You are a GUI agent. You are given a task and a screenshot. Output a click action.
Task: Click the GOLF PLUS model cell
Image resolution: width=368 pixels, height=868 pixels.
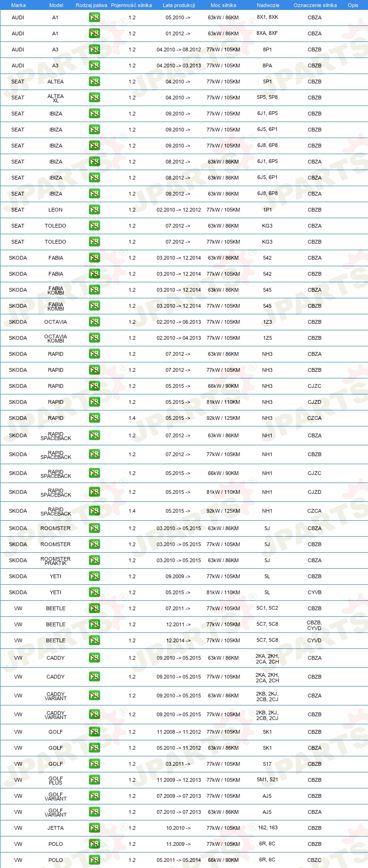(x=56, y=780)
